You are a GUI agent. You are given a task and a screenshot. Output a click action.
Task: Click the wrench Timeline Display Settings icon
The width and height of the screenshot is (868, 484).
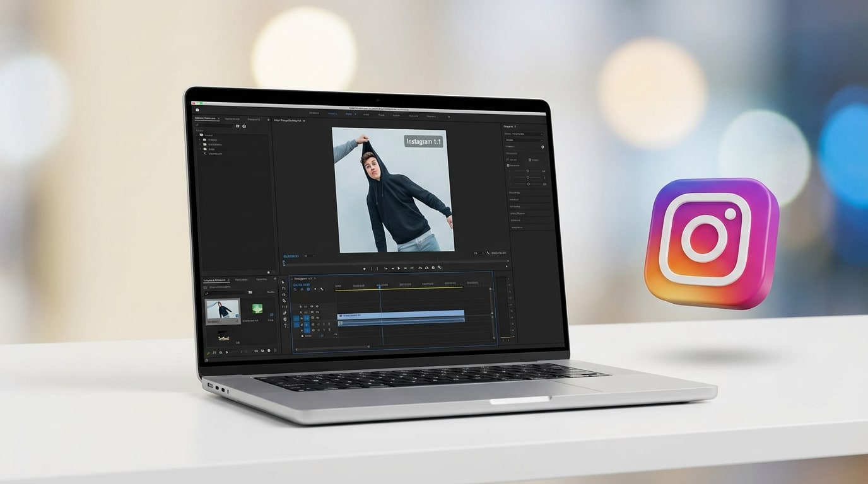click(322, 289)
